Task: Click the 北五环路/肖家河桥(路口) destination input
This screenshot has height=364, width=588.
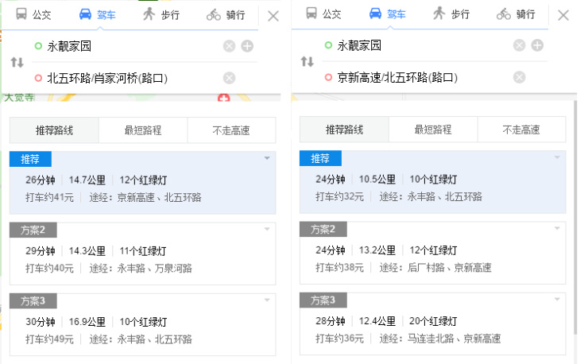Action: pos(127,78)
